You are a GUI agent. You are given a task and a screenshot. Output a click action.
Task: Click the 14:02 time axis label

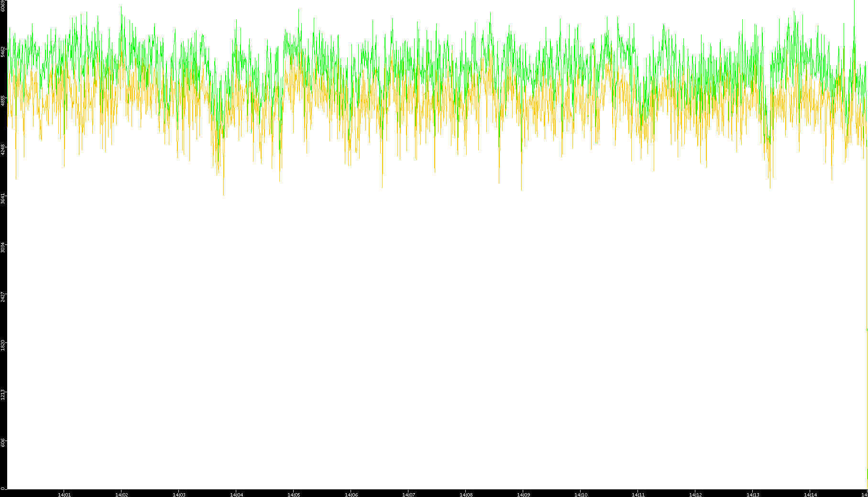pos(121,494)
